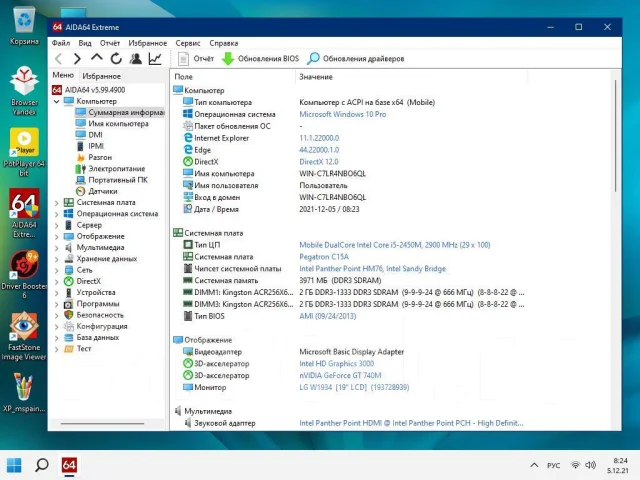
Task: Open the AMI (09/24/2013) BIOS link
Action: [x=327, y=316]
